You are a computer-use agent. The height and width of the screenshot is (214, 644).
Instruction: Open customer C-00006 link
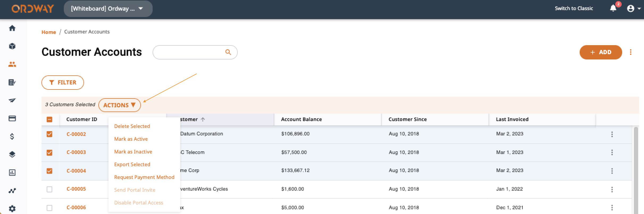click(76, 207)
